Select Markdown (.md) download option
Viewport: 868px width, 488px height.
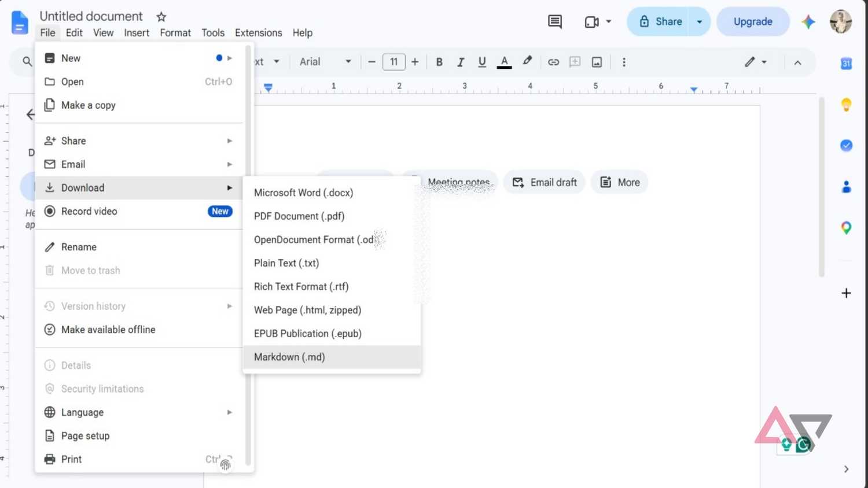tap(332, 357)
